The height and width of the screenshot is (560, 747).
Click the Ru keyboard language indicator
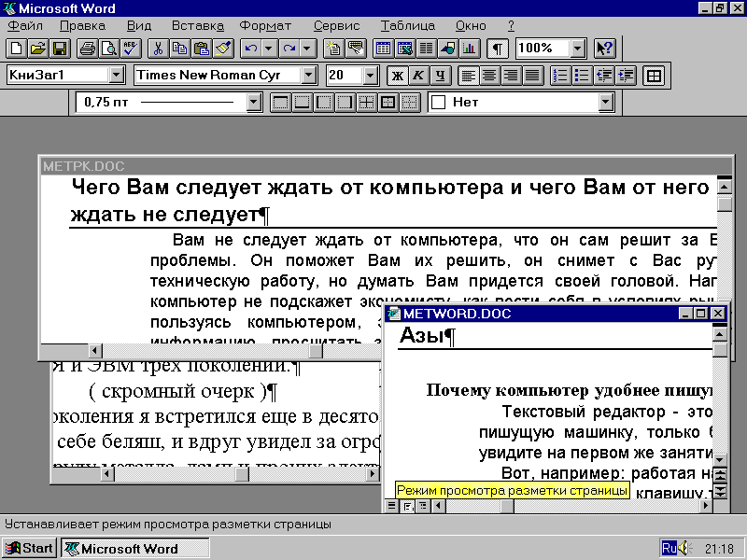click(669, 548)
